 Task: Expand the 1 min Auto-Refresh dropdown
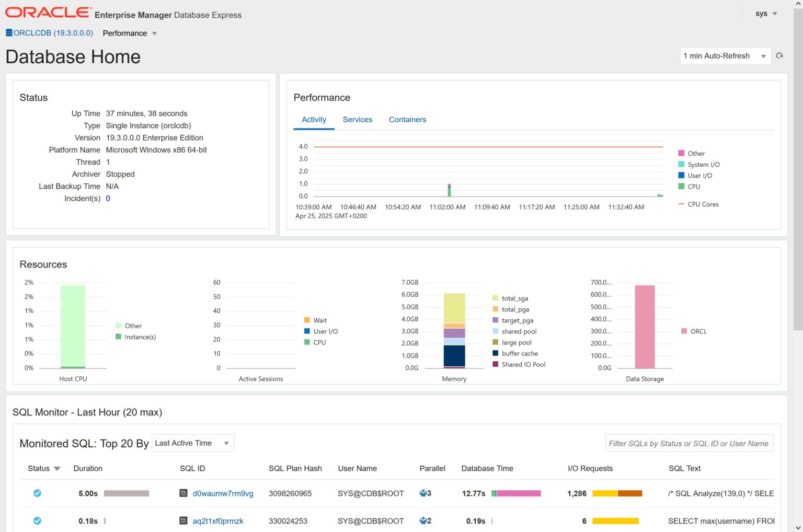[x=725, y=56]
